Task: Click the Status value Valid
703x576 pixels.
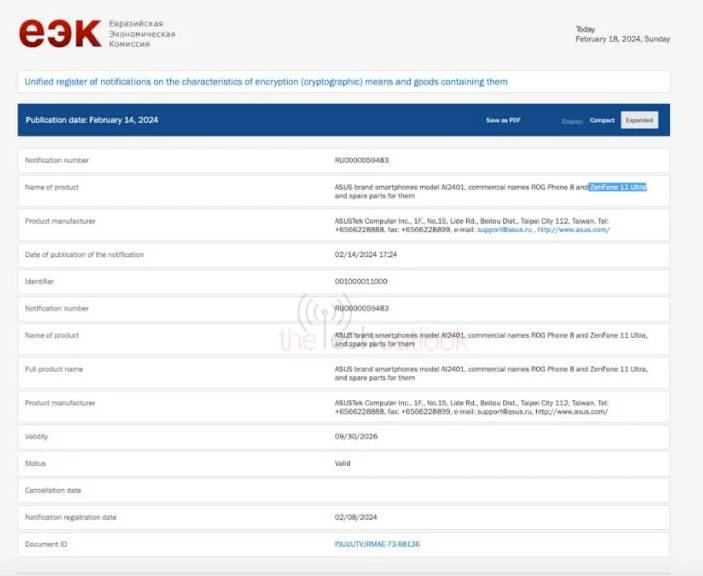Action: coord(343,463)
